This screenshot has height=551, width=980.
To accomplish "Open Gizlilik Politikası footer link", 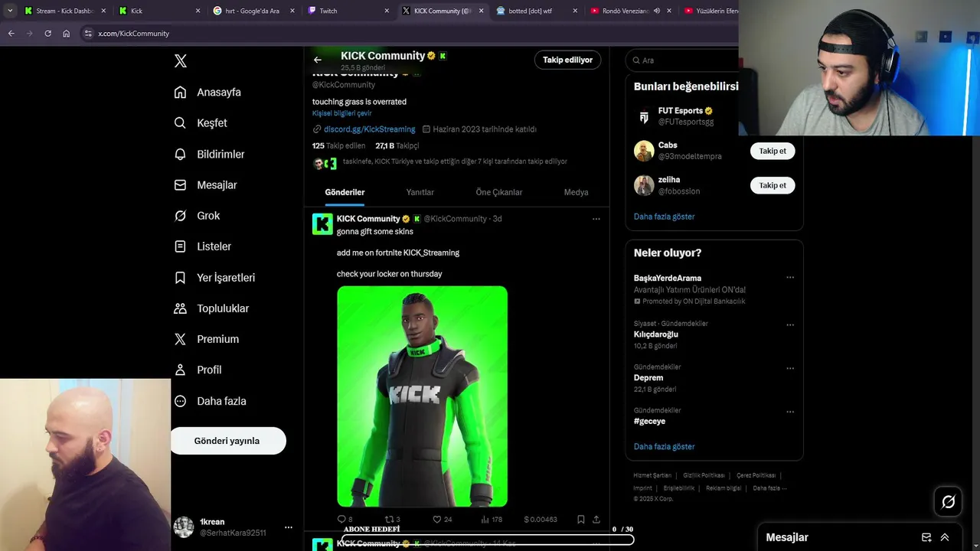I will (x=703, y=475).
